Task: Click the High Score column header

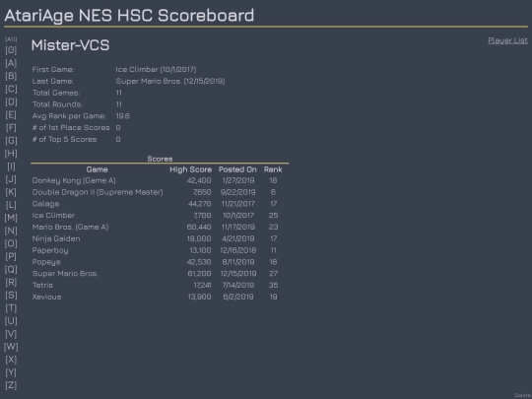Action: click(191, 169)
